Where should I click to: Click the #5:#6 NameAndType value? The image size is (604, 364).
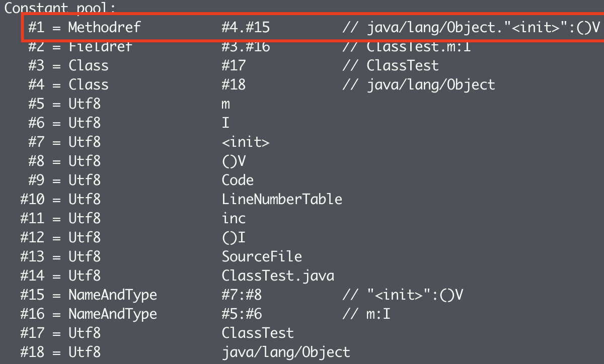(242, 314)
